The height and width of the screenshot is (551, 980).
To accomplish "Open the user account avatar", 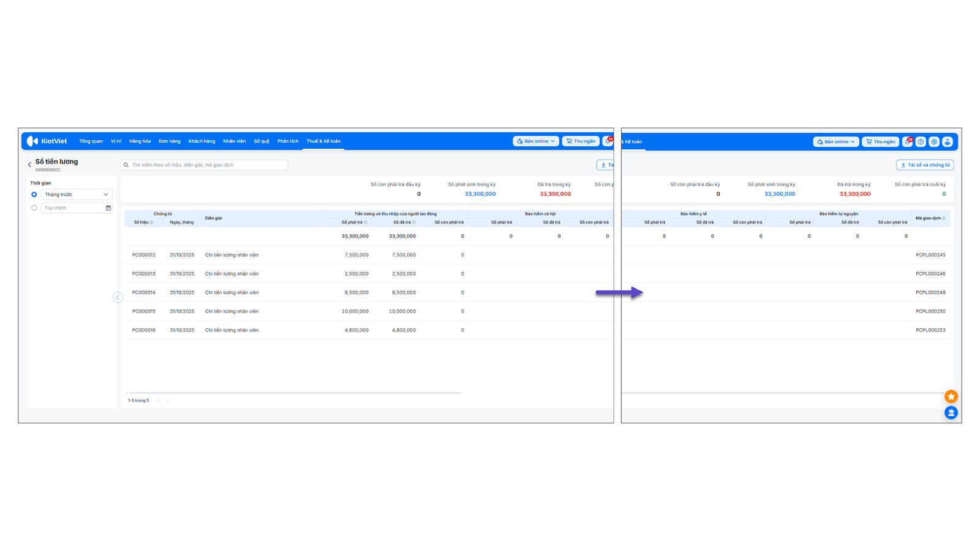I will click(948, 141).
